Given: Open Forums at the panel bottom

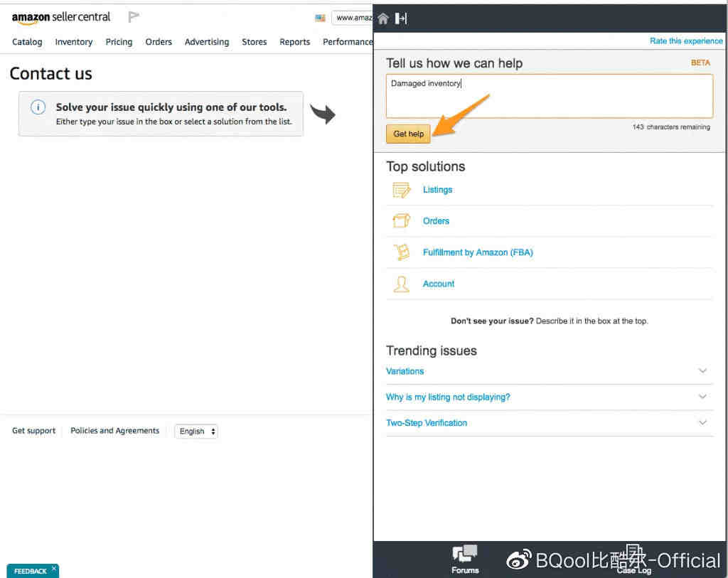Looking at the screenshot, I should [465, 560].
